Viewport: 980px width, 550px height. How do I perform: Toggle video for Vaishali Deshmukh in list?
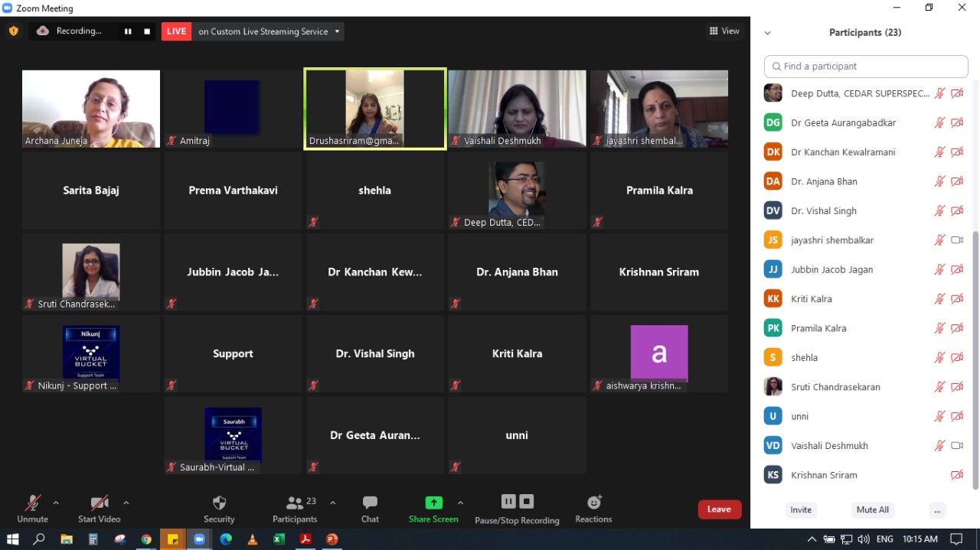[957, 445]
